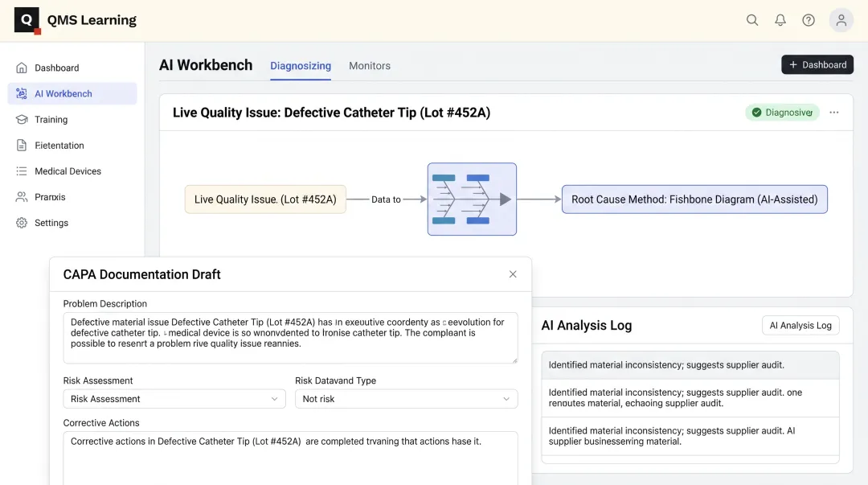Click the 'AI Workbench' page heading
This screenshot has width=868, height=485.
206,65
